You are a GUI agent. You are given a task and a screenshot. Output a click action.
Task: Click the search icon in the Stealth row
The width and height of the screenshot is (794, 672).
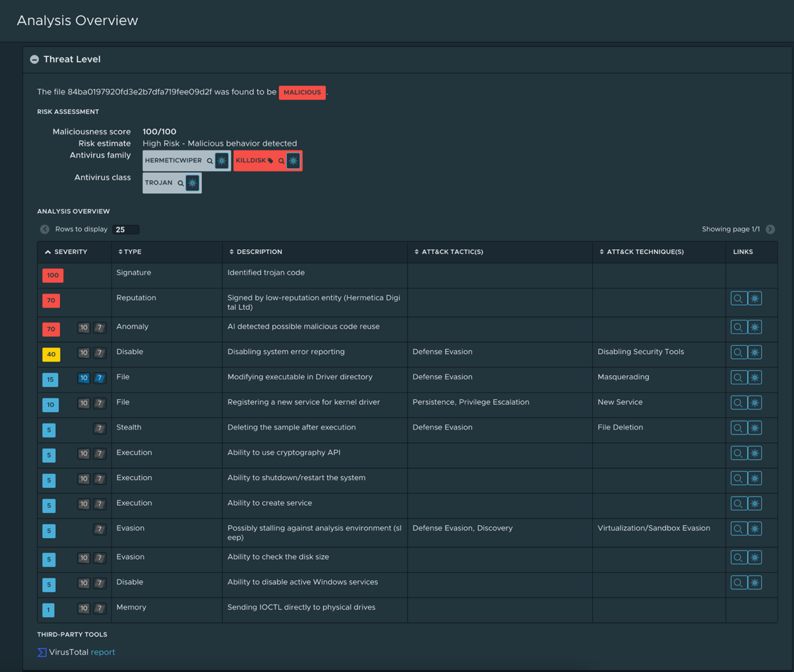tap(739, 428)
